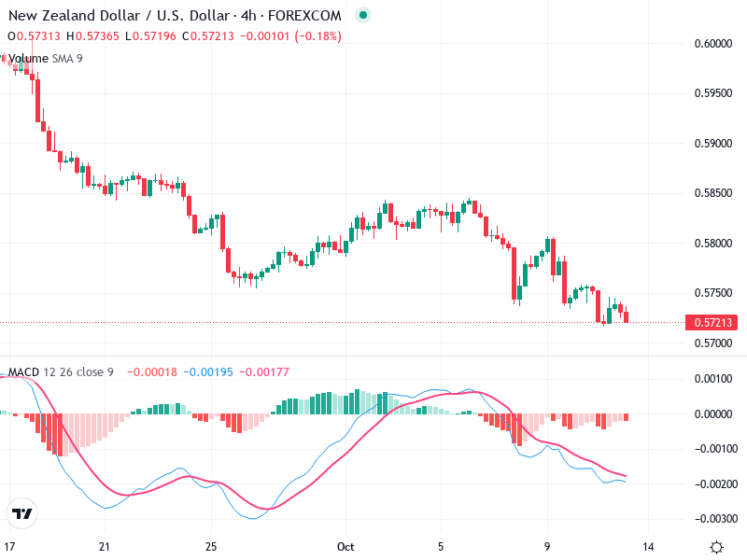The width and height of the screenshot is (747, 560).
Task: Click the 9 date on time axis
Action: (548, 546)
